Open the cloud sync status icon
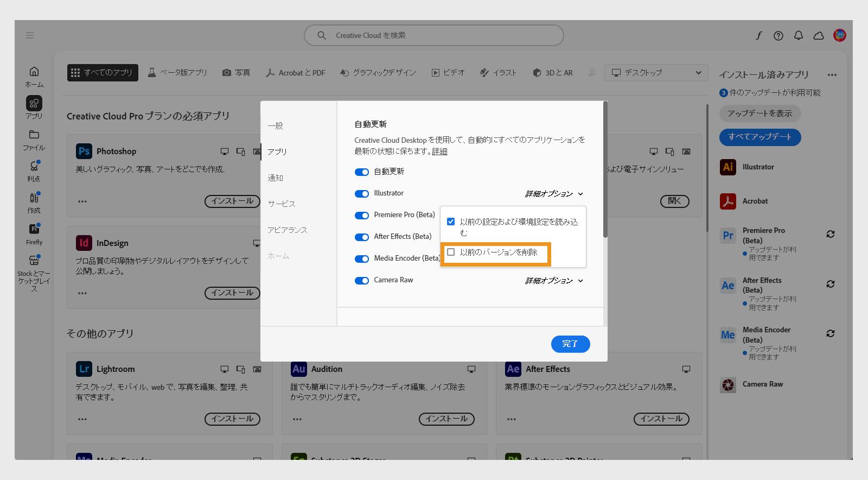This screenshot has width=868, height=480. pyautogui.click(x=819, y=36)
